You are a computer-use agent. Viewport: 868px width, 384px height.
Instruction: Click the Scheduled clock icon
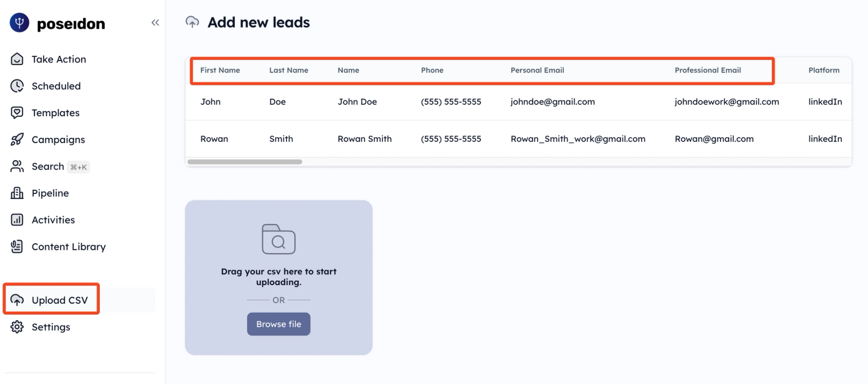point(17,86)
